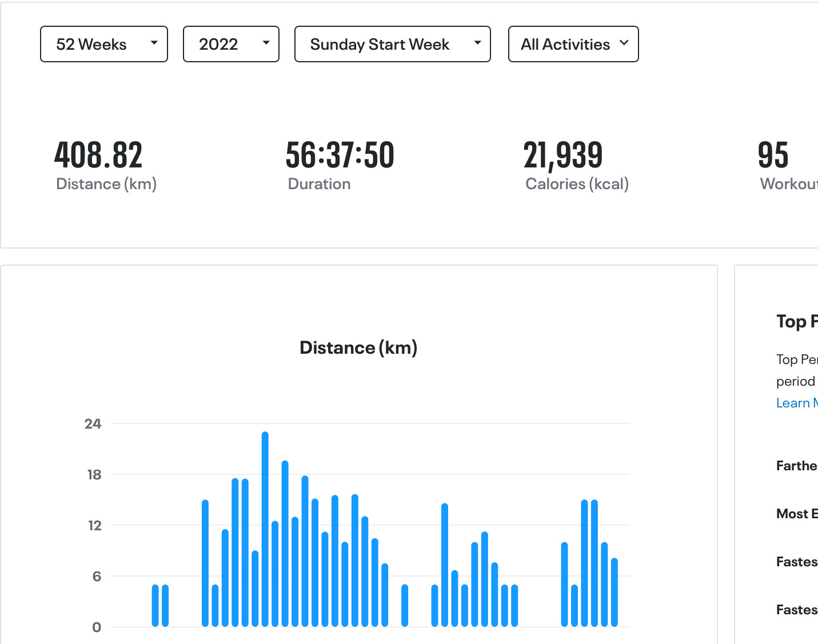Open the Sunday Start Week dropdown
The width and height of the screenshot is (818, 644).
coord(393,44)
